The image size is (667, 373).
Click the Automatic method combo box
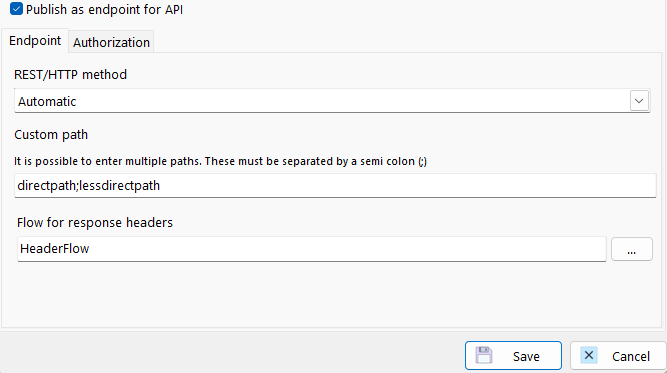pos(332,101)
